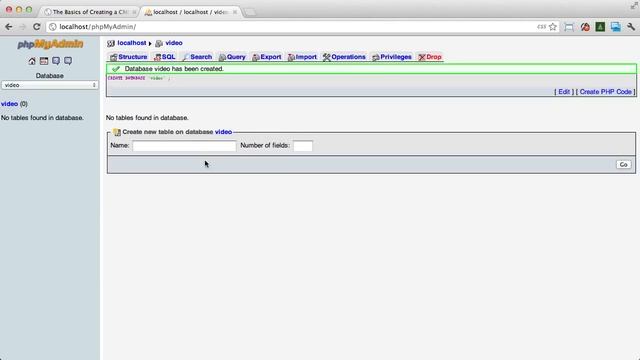Viewport: 640px width, 360px height.
Task: Click the video database link in sidebar
Action: click(x=9, y=104)
